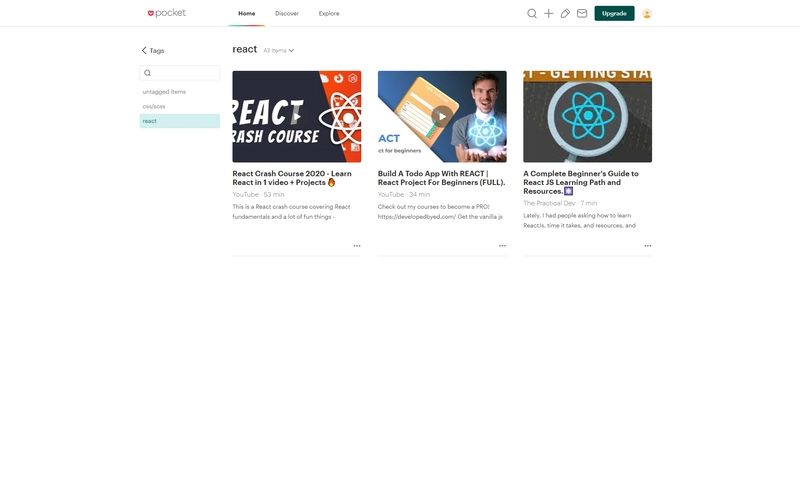
Task: Add a new item with plus icon
Action: click(x=548, y=14)
